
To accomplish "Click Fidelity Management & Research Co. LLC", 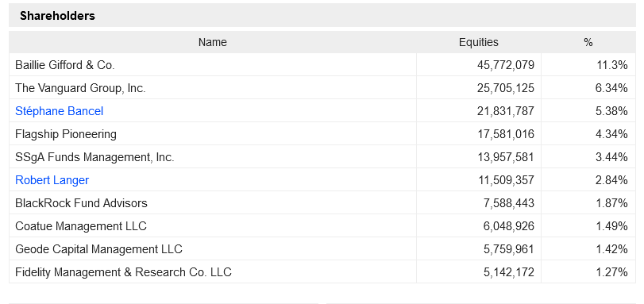I will pos(123,272).
